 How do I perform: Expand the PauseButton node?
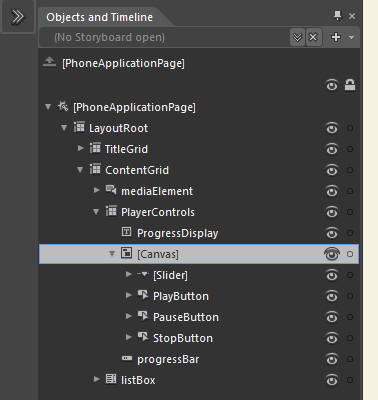pos(128,317)
